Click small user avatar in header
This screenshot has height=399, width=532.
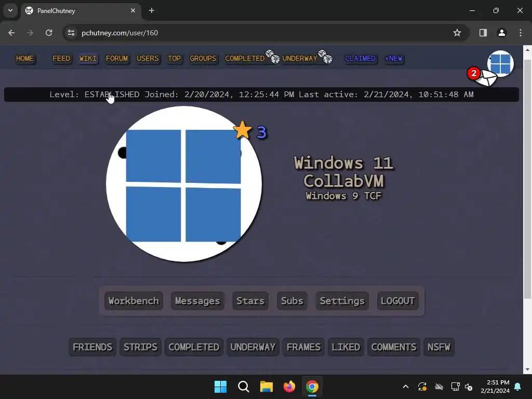pos(500,63)
